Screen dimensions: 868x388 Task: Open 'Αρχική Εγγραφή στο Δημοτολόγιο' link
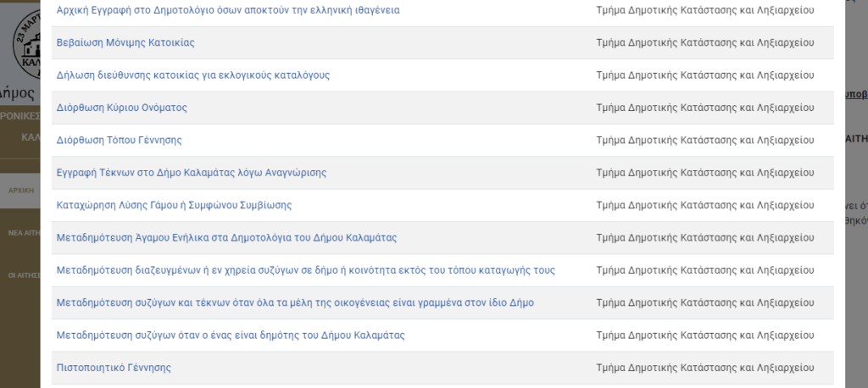click(x=228, y=10)
